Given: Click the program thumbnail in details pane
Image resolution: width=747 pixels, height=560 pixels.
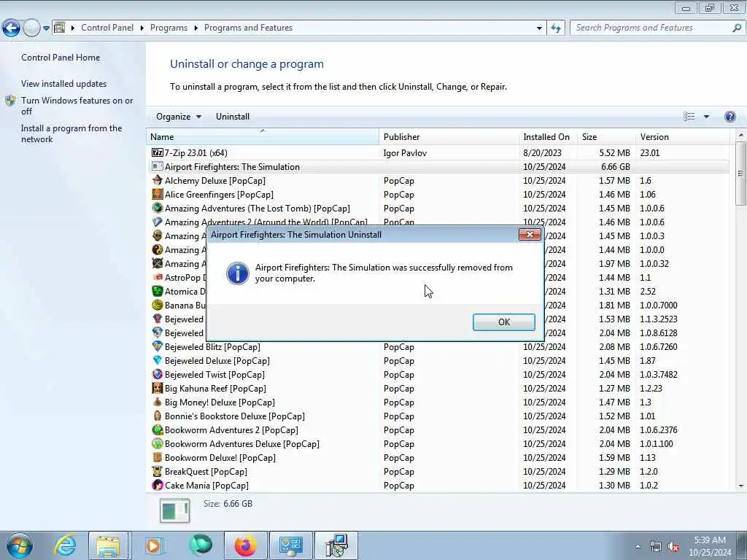Looking at the screenshot, I should click(x=175, y=510).
